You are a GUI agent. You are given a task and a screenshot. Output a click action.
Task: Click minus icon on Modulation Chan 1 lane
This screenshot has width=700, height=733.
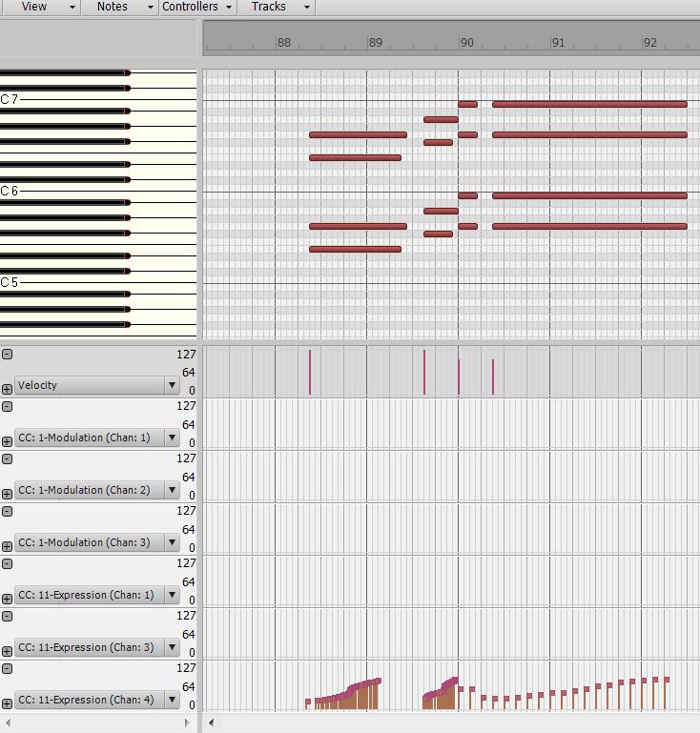(7, 406)
